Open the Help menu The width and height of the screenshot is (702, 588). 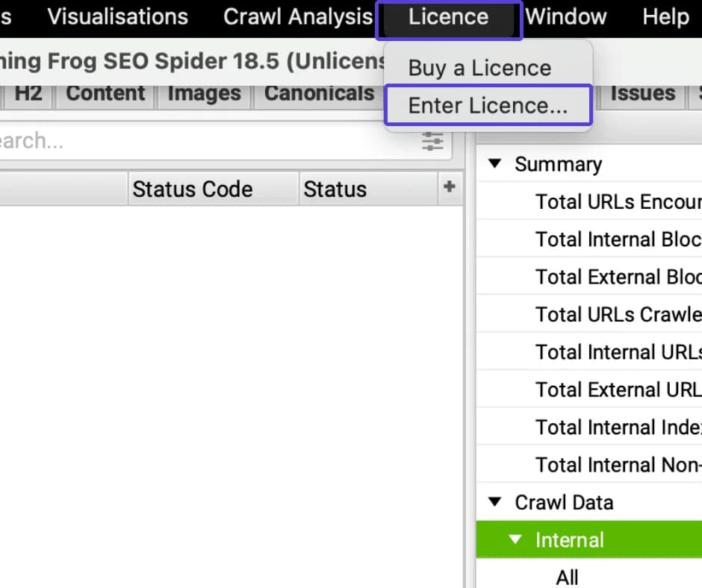[x=664, y=16]
